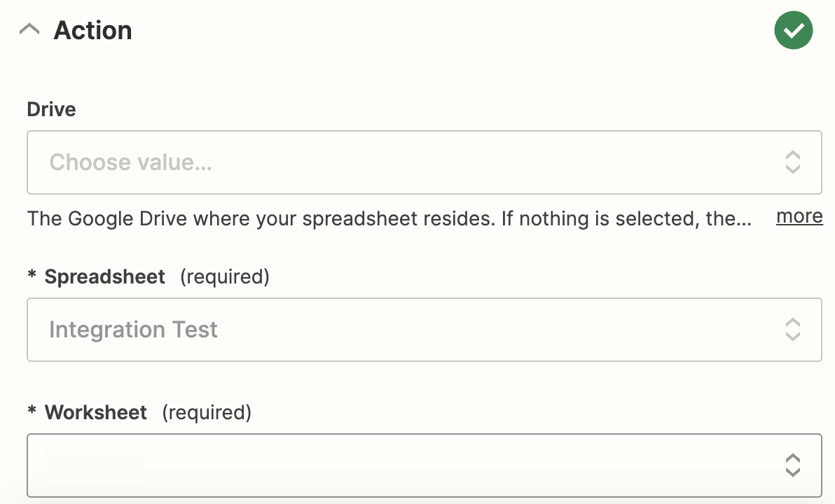Click the Drive field label
The image size is (835, 504).
coord(51,109)
